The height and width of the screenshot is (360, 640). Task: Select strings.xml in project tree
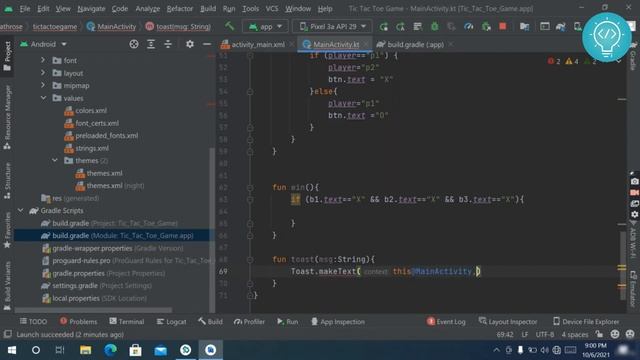(92, 148)
